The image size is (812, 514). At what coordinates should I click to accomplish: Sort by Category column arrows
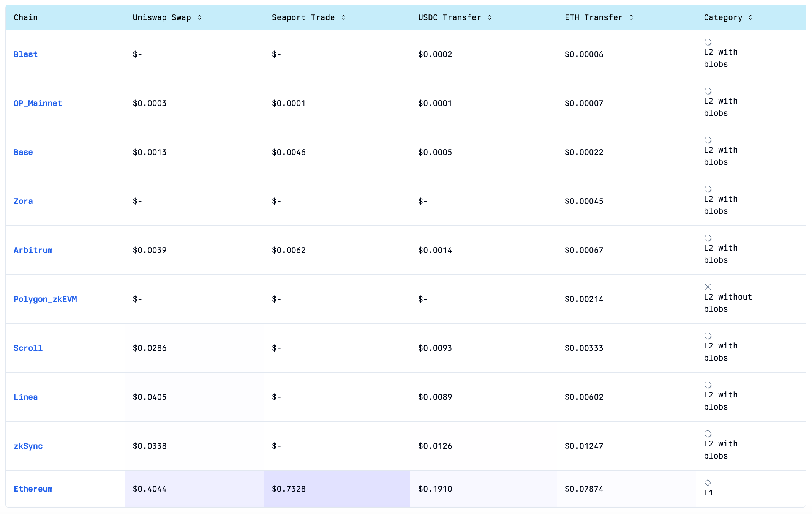(750, 17)
